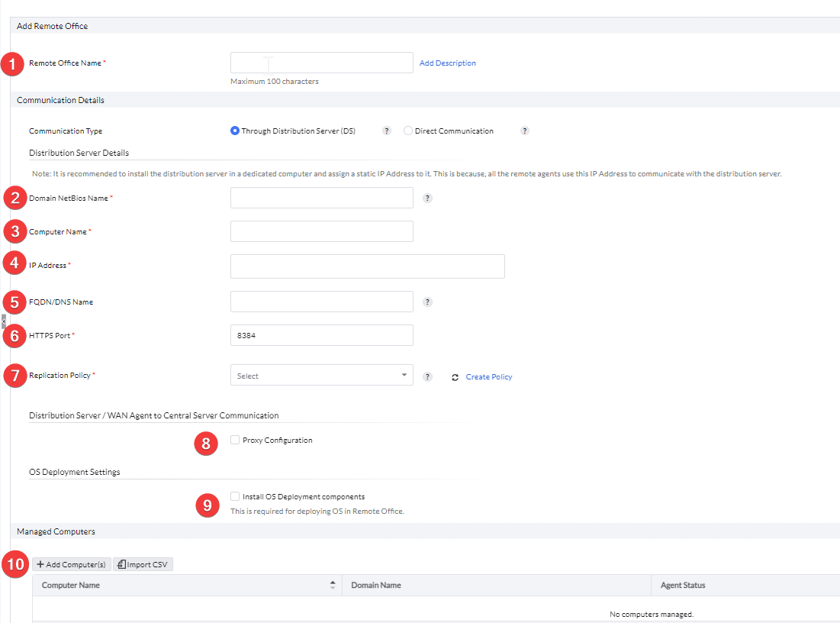840x623 pixels.
Task: Click help icon beside Domain NetBios Name field
Action: click(427, 198)
